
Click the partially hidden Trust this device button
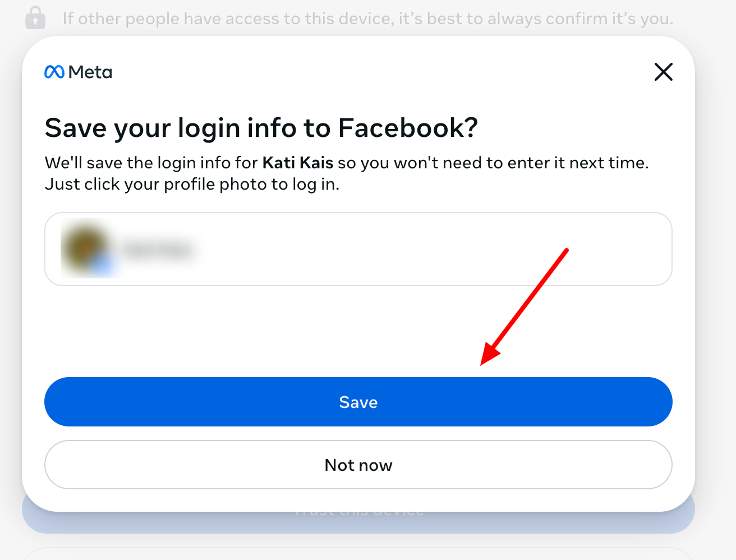tap(358, 522)
